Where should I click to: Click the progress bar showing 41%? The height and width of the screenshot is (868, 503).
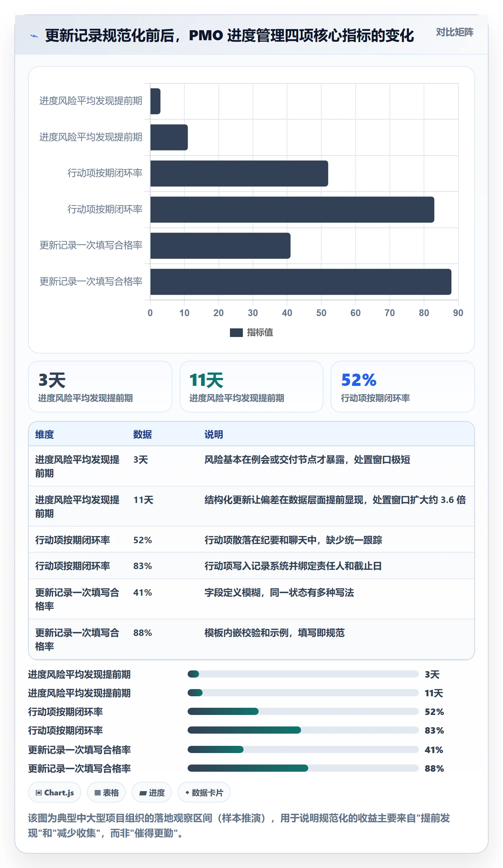click(x=303, y=749)
